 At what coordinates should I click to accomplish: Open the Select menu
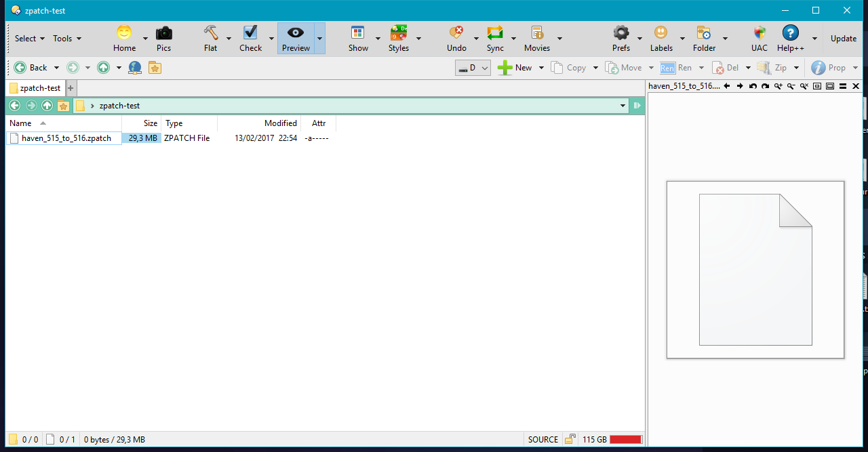click(30, 39)
